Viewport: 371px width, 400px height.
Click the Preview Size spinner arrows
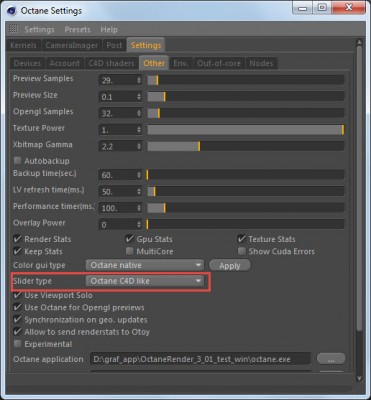(x=139, y=97)
